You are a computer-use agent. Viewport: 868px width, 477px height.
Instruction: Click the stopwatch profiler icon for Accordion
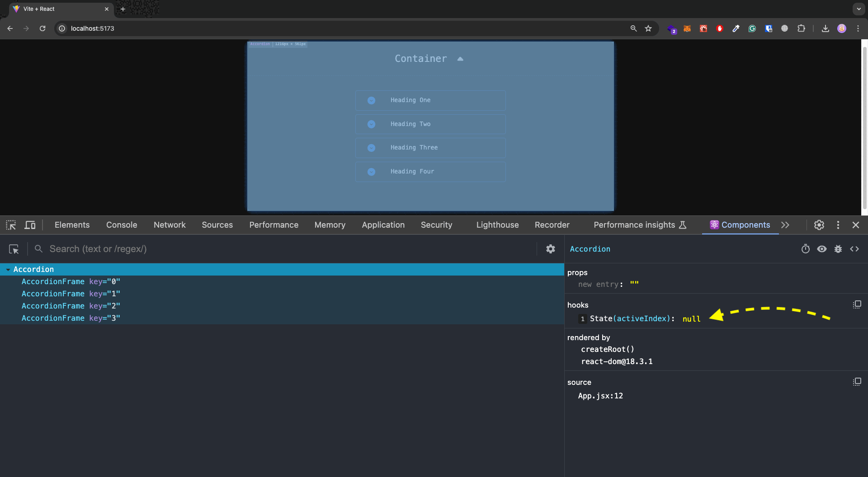click(806, 249)
